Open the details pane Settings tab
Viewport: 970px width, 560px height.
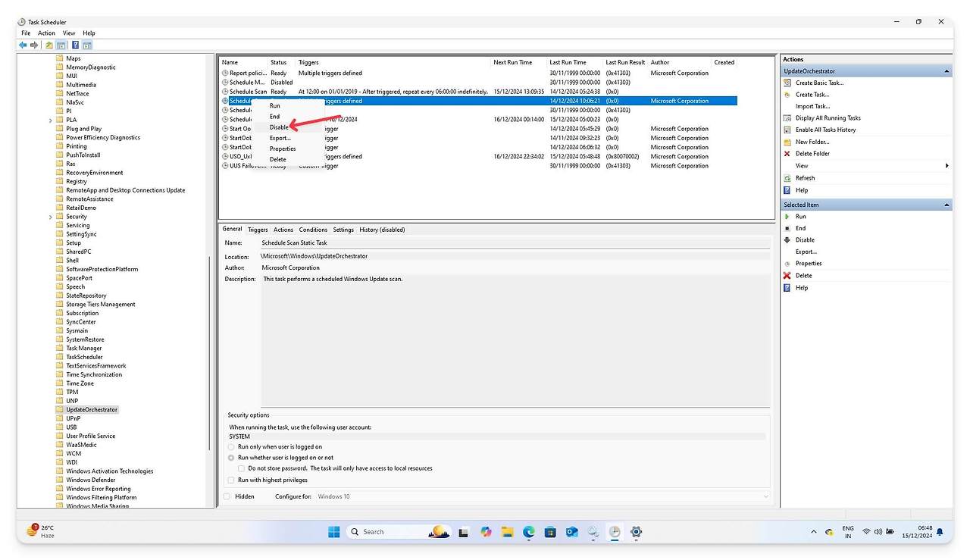pyautogui.click(x=343, y=230)
